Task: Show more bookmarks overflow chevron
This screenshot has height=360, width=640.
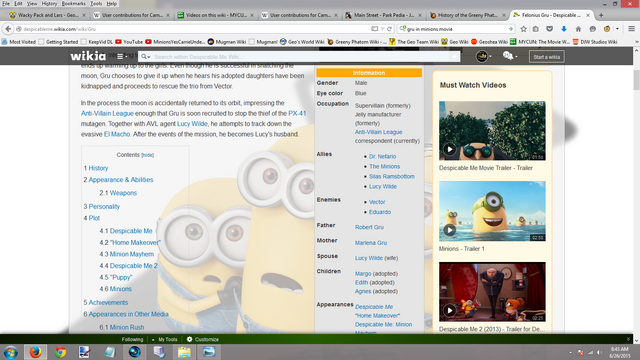Action: pos(636,42)
